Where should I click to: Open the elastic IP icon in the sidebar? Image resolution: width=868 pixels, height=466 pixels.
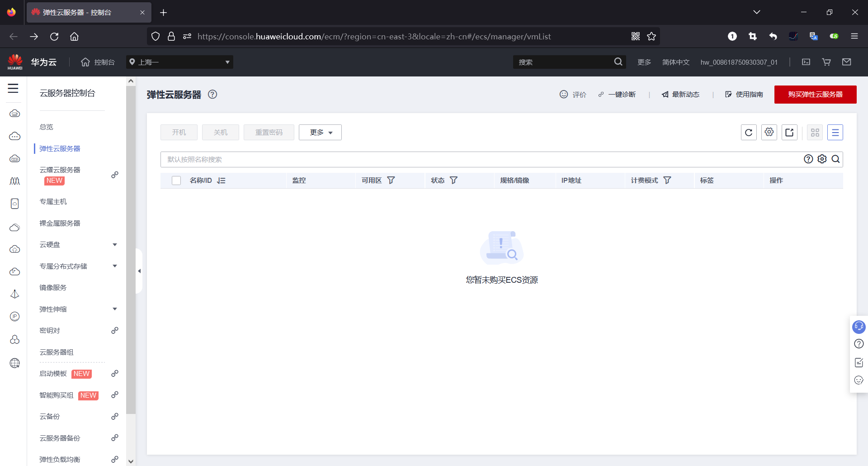pyautogui.click(x=14, y=316)
